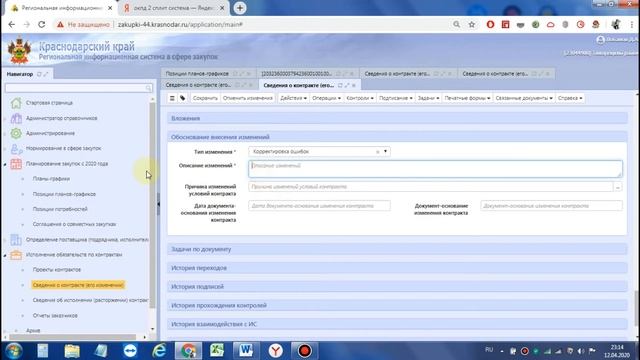Viewport: 640px width, 360px height.
Task: Click the Нормирование в сфере закупок icon
Action: coord(16,149)
